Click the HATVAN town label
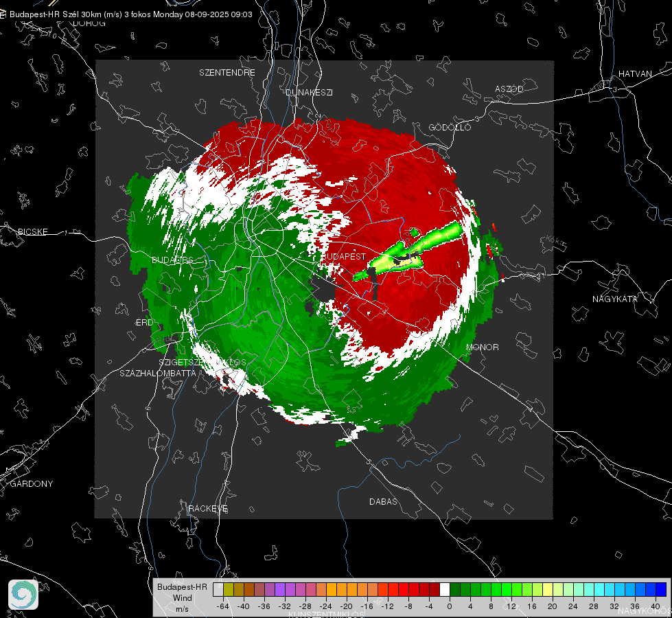672x618 pixels. click(x=635, y=73)
